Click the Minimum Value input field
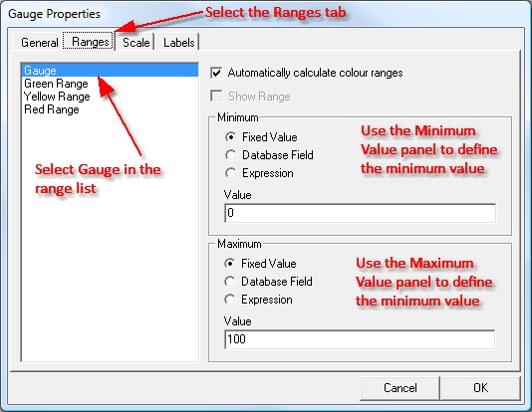Image resolution: width=532 pixels, height=412 pixels. [360, 213]
